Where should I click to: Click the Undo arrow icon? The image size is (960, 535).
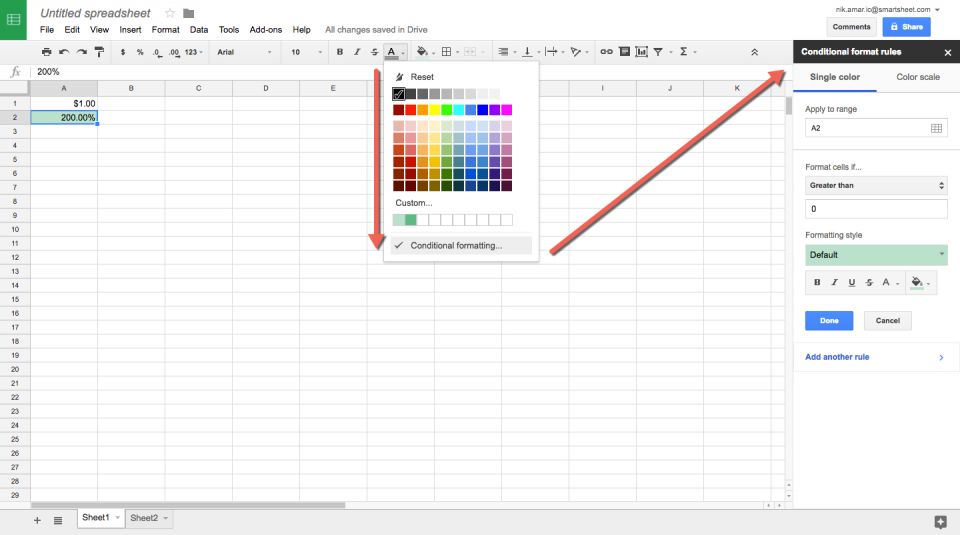coord(64,52)
